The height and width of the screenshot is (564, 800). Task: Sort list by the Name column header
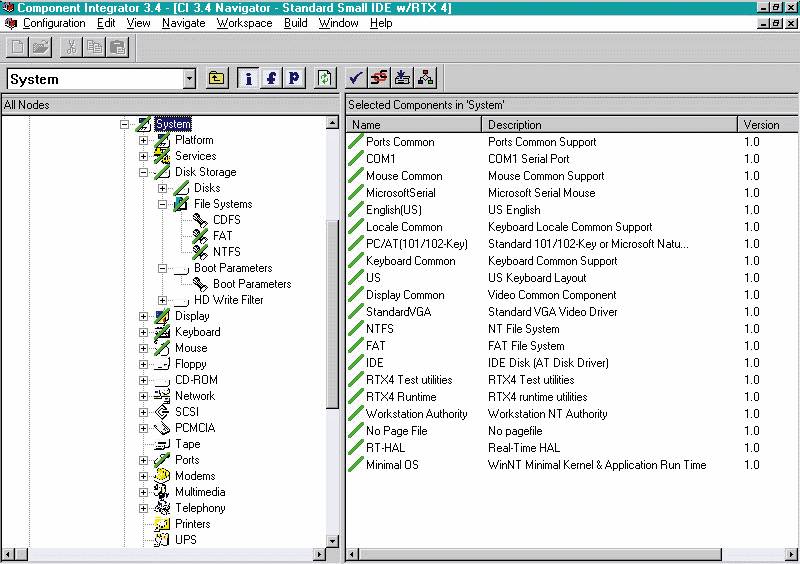(x=414, y=125)
